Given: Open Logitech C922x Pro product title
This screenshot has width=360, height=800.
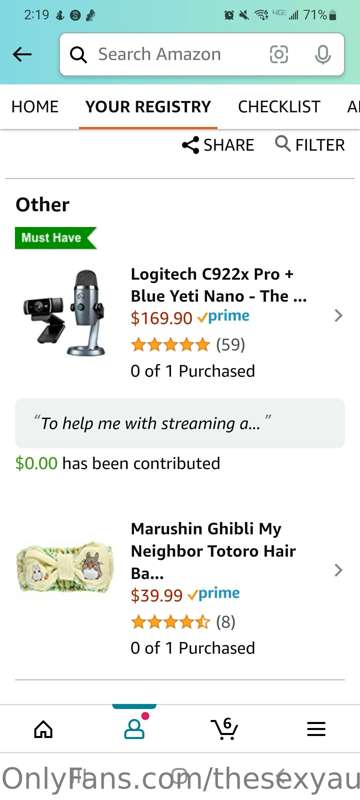Looking at the screenshot, I should (x=219, y=285).
